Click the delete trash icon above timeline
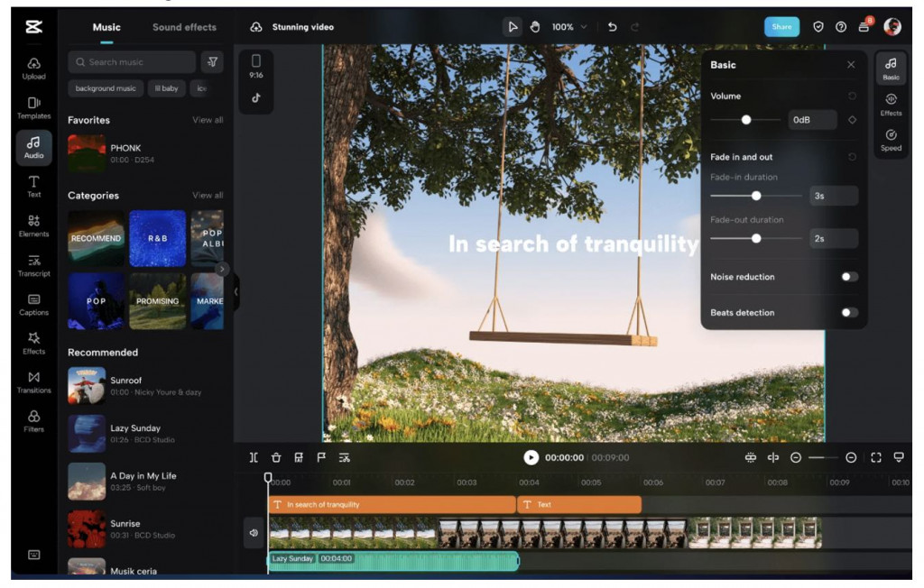 tap(276, 458)
